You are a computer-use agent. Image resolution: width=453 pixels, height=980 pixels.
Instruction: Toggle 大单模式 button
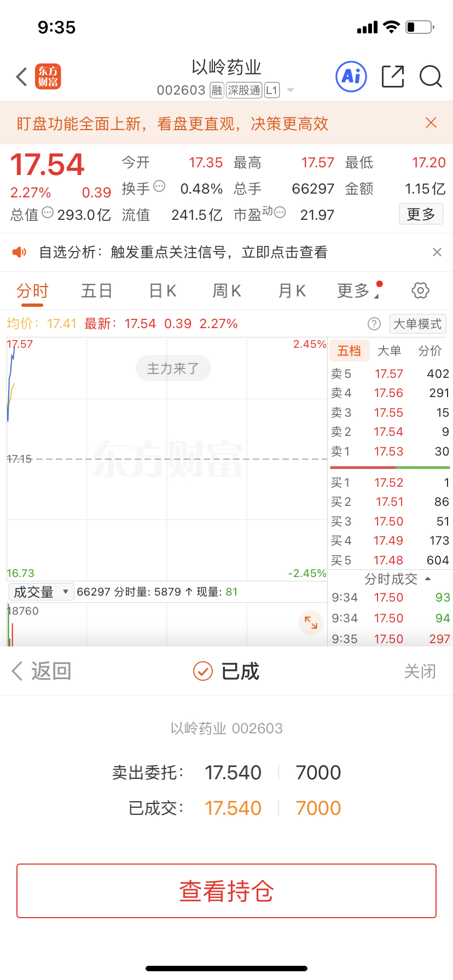coord(417,324)
